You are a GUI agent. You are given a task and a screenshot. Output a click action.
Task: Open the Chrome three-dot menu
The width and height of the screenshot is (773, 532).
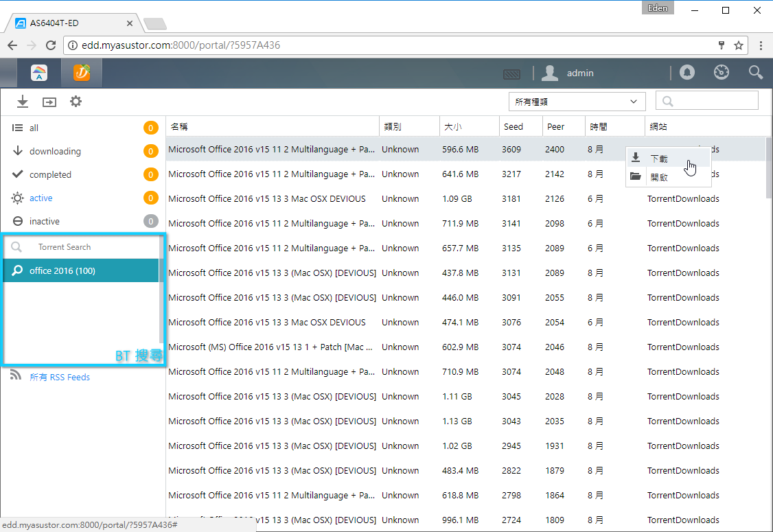[761, 45]
